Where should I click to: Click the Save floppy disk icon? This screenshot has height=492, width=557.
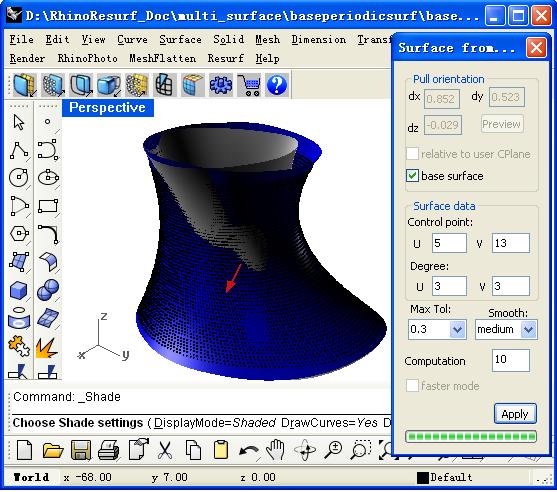pos(81,450)
